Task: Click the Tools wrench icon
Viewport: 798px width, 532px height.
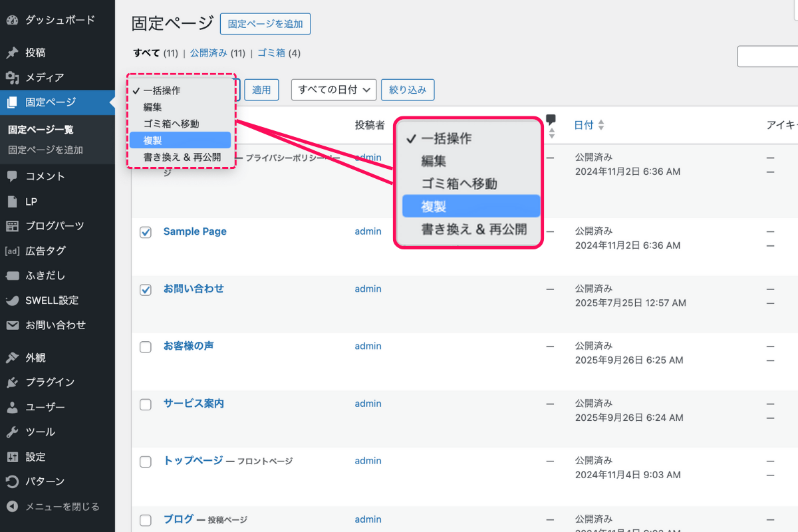Action: click(12, 432)
